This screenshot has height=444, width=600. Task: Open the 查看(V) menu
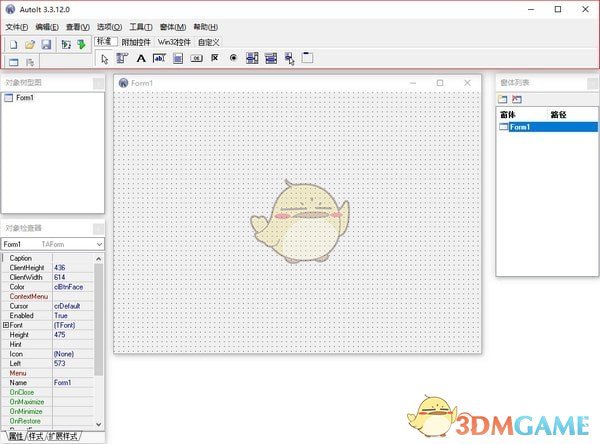coord(78,27)
